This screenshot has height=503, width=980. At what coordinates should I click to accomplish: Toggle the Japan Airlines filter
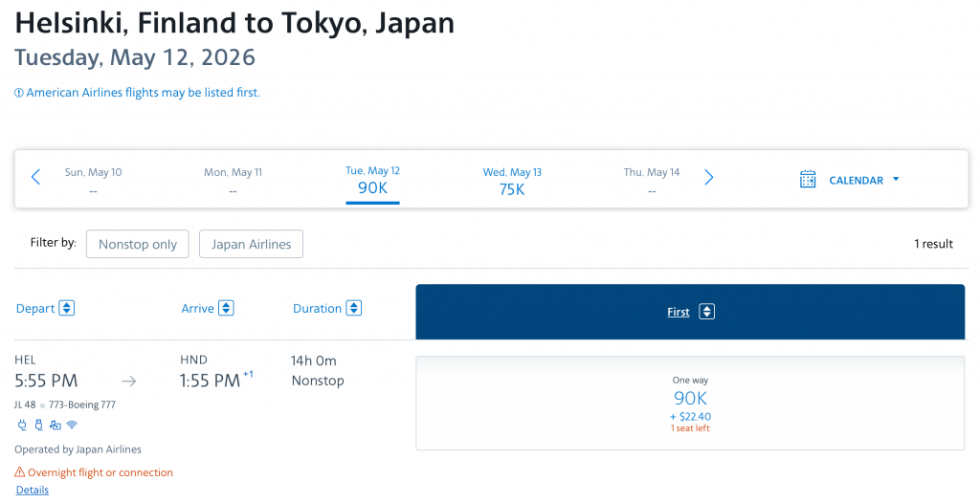pos(252,244)
